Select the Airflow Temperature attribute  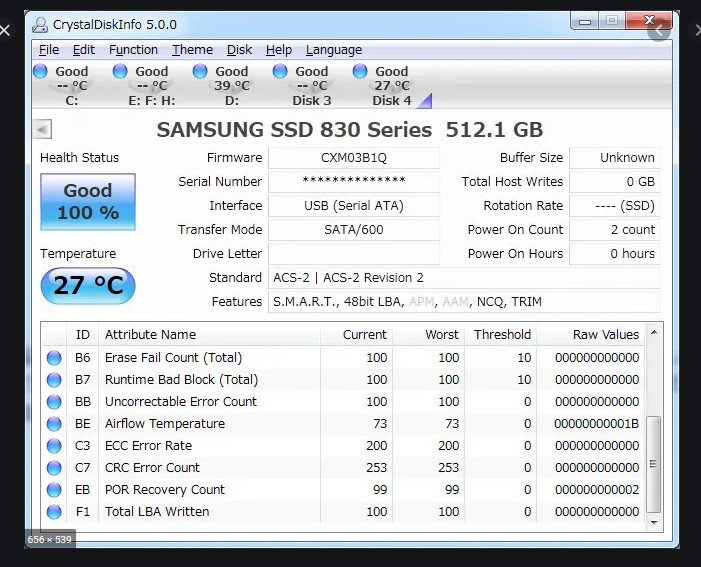[165, 423]
